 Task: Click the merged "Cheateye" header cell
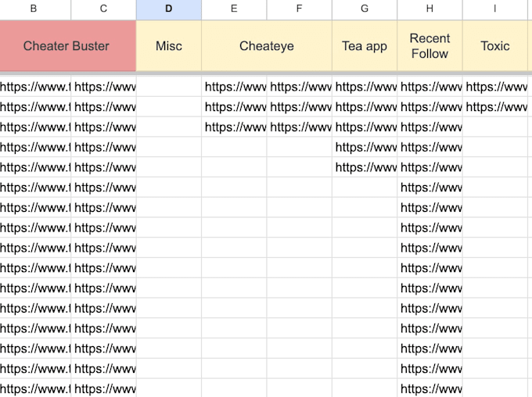[266, 46]
